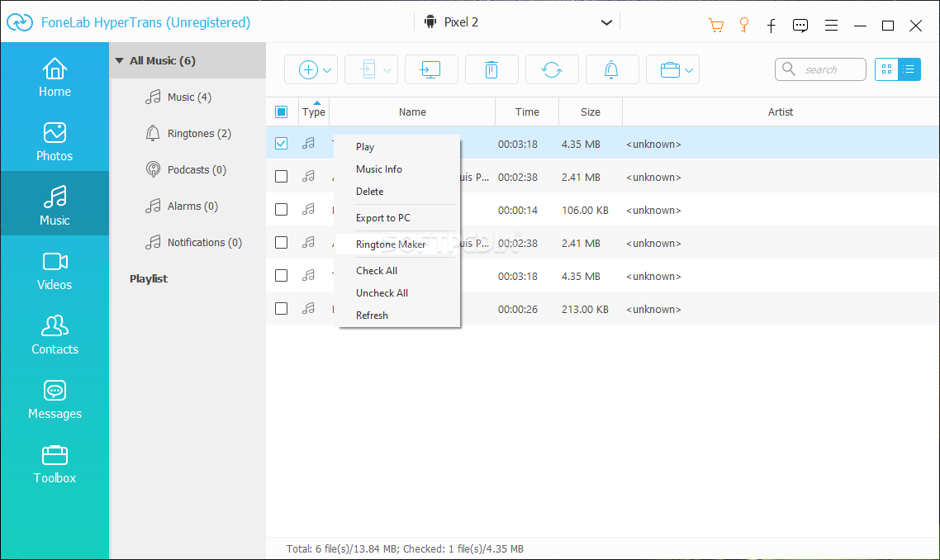Open the Videos section
This screenshot has height=560, width=940.
55,271
